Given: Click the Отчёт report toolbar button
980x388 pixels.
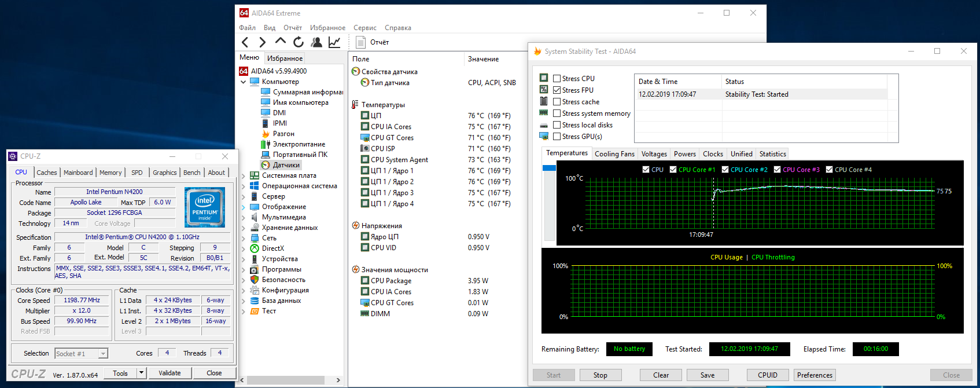Looking at the screenshot, I should pyautogui.click(x=372, y=42).
